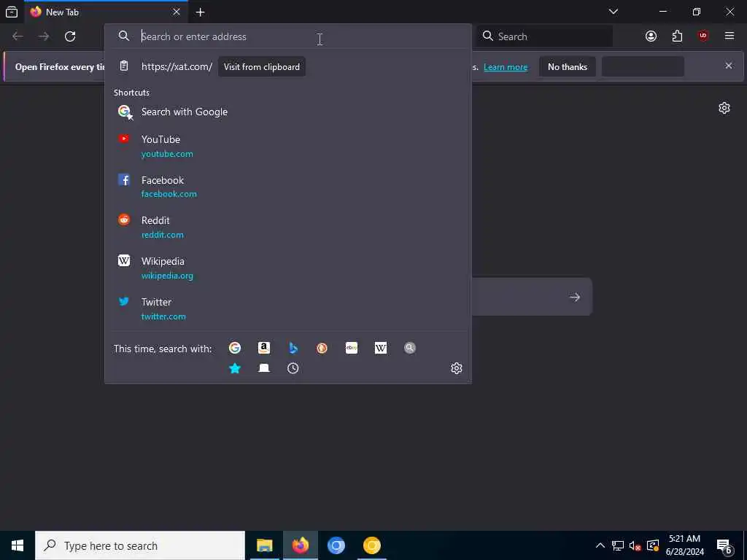Follow the Learn more link
Image resolution: width=747 pixels, height=560 pixels.
click(x=506, y=67)
